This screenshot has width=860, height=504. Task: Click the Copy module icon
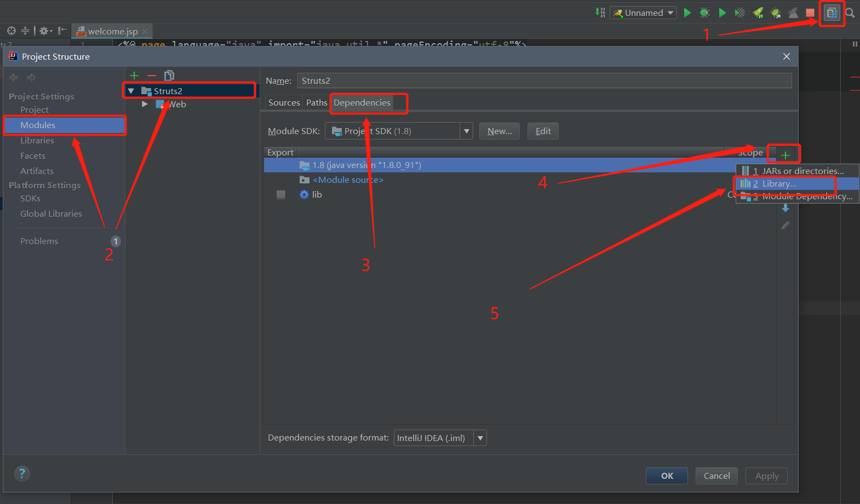click(169, 76)
